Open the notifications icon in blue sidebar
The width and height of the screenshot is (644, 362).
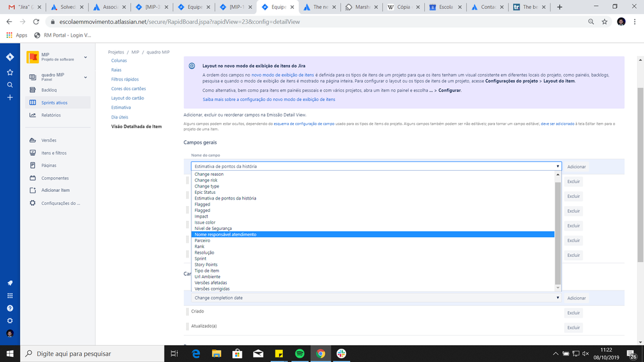tap(10, 283)
